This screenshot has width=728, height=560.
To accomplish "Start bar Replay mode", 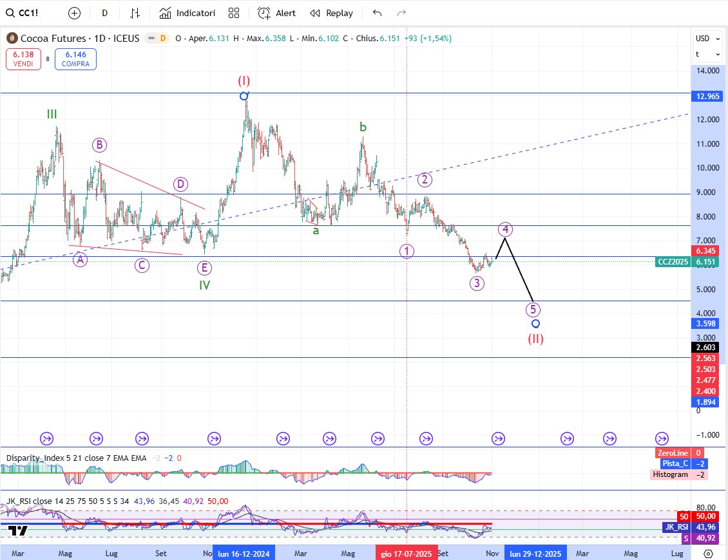I will point(332,13).
